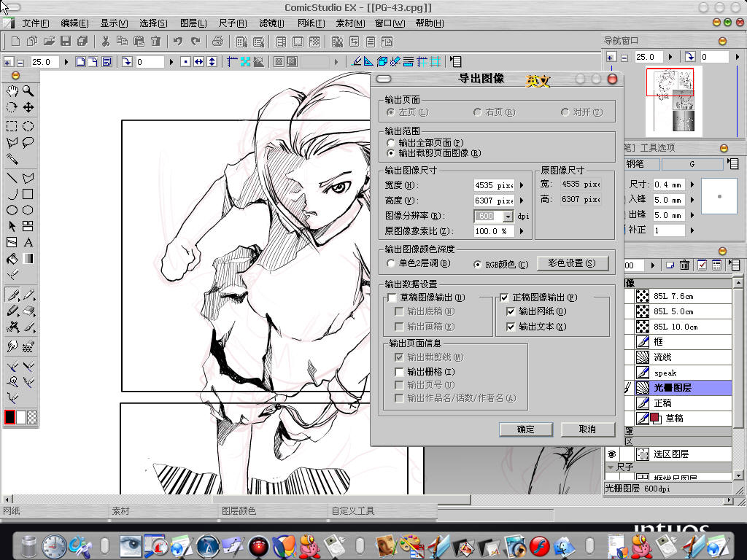Pick the white color swatch in toolbox
This screenshot has width=747, height=560.
(x=21, y=417)
